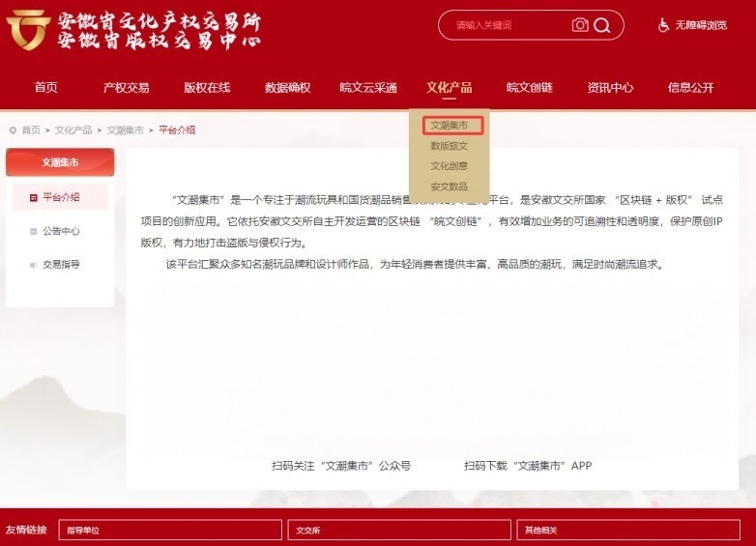Click 文潮集市 in the breadcrumb trail

(126, 130)
